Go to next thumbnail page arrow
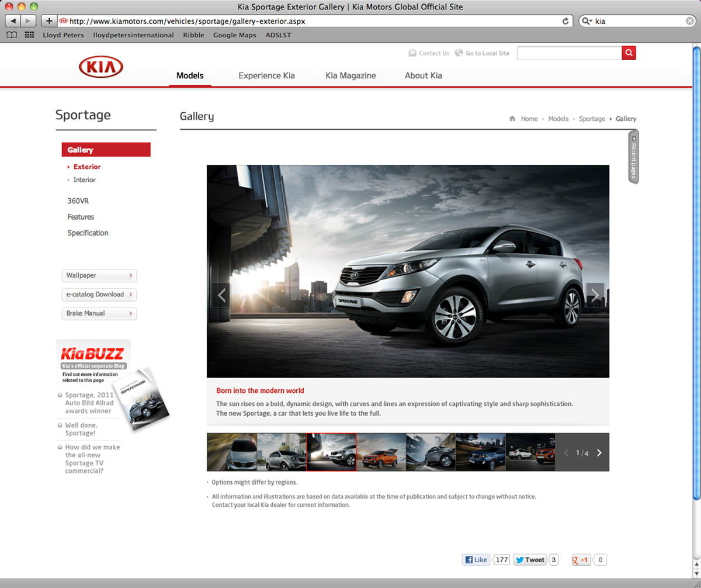This screenshot has width=701, height=588. (599, 452)
